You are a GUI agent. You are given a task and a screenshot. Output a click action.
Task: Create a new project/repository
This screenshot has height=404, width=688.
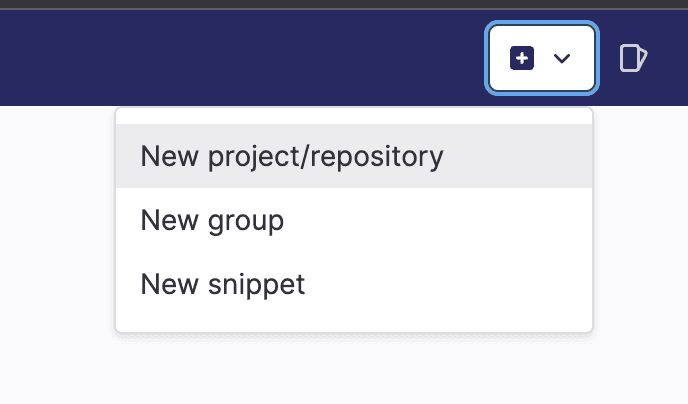click(292, 156)
